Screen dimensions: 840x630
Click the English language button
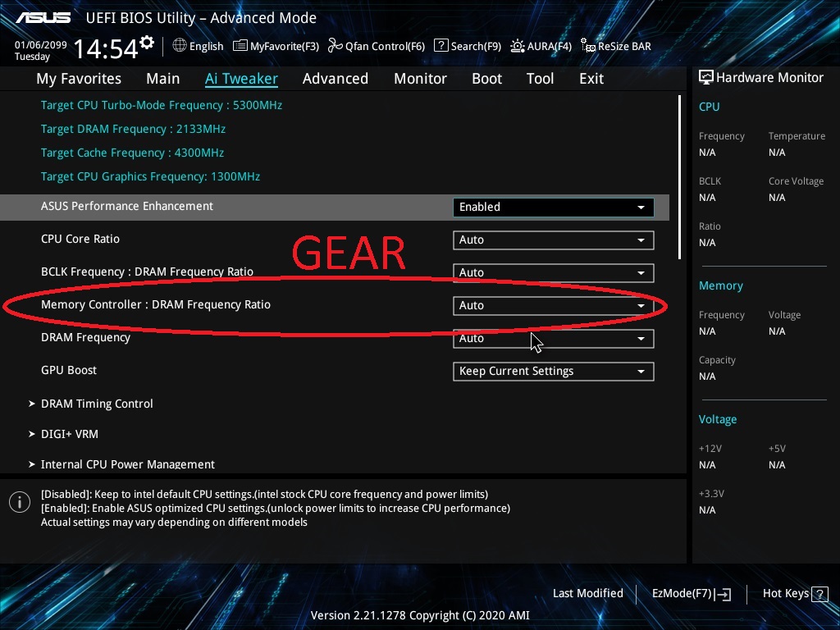coord(206,47)
